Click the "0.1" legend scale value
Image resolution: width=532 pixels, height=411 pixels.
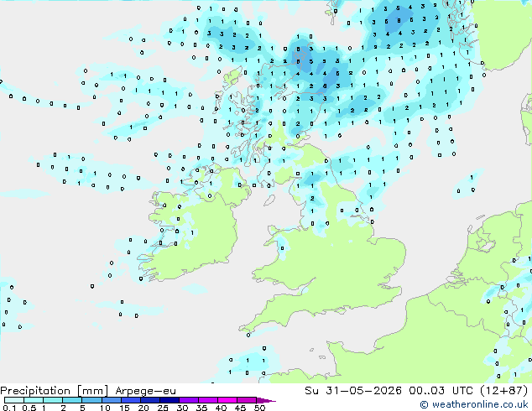tap(10, 408)
